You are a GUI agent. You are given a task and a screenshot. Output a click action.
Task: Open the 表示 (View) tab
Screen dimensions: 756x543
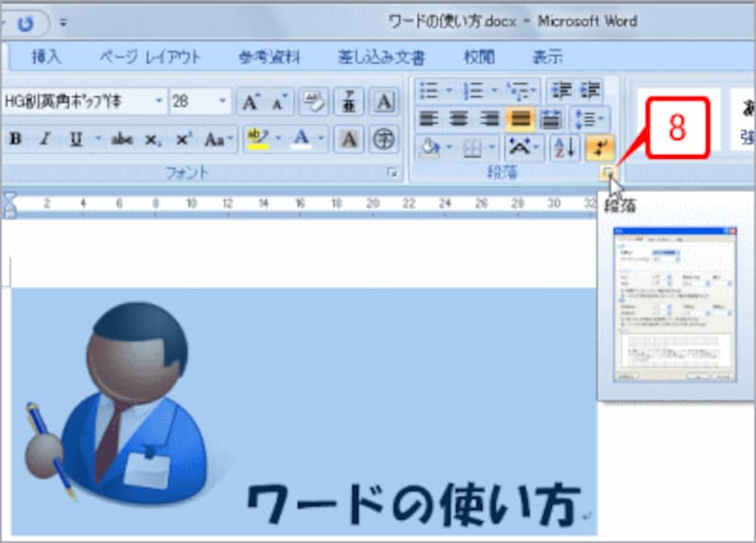[547, 58]
